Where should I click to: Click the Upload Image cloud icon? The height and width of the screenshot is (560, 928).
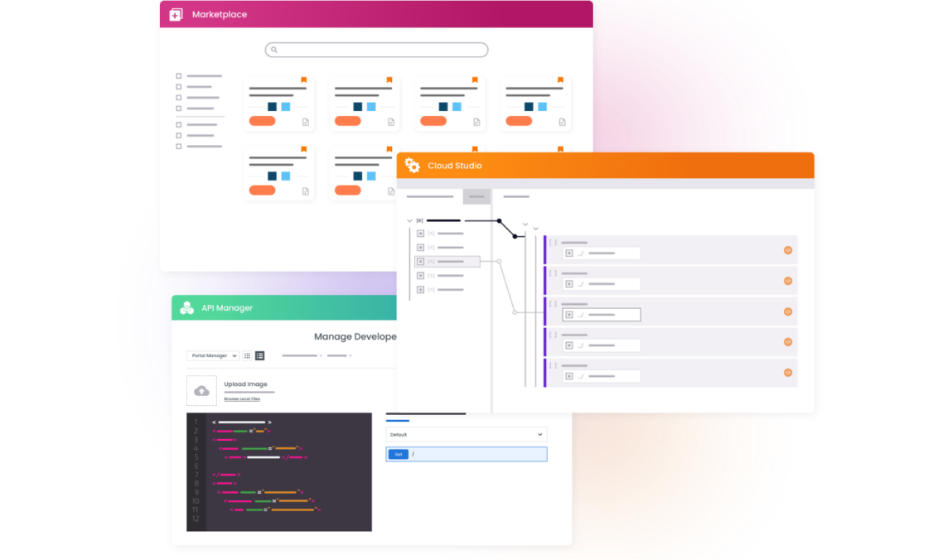(201, 389)
